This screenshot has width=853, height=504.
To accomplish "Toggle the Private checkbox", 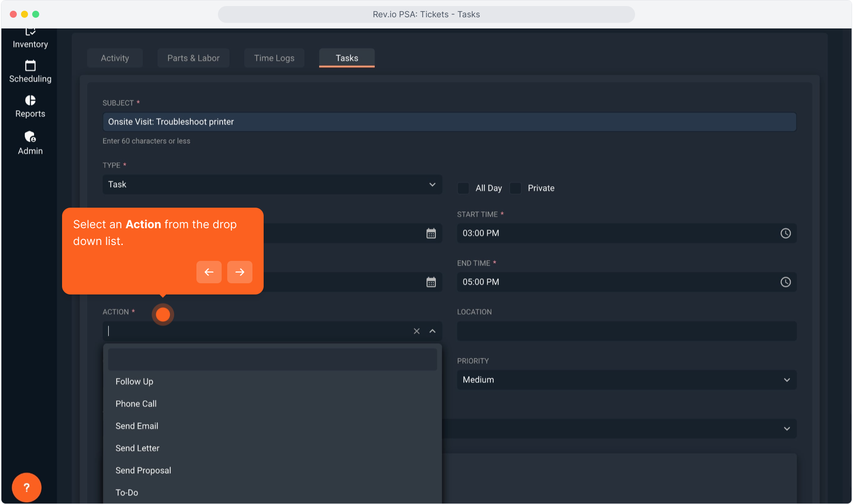I will click(516, 188).
